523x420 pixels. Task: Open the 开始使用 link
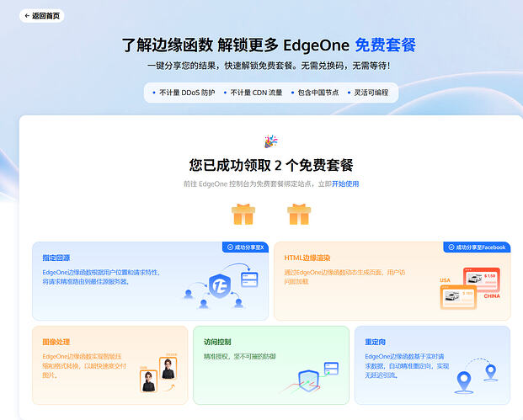click(x=345, y=184)
